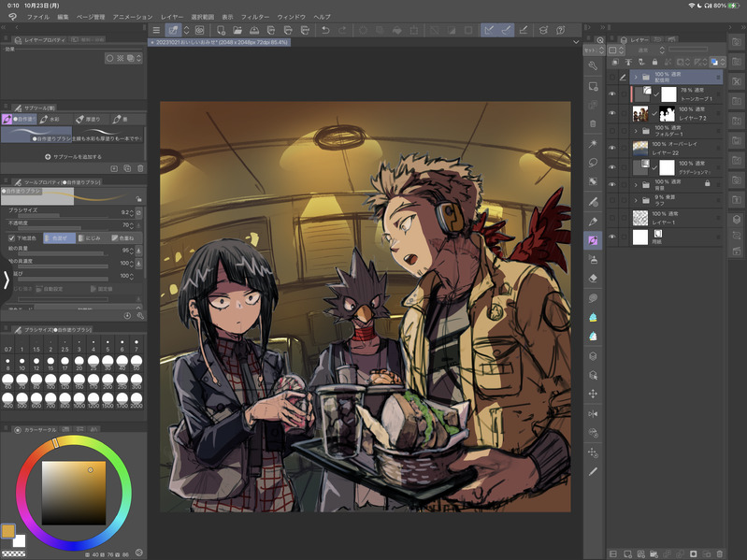Select the Auto select magic wand tool
The image size is (747, 560).
[593, 143]
